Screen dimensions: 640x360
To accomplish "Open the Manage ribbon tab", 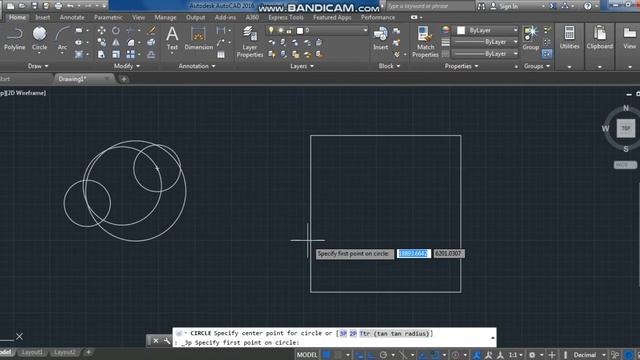I will [165, 17].
